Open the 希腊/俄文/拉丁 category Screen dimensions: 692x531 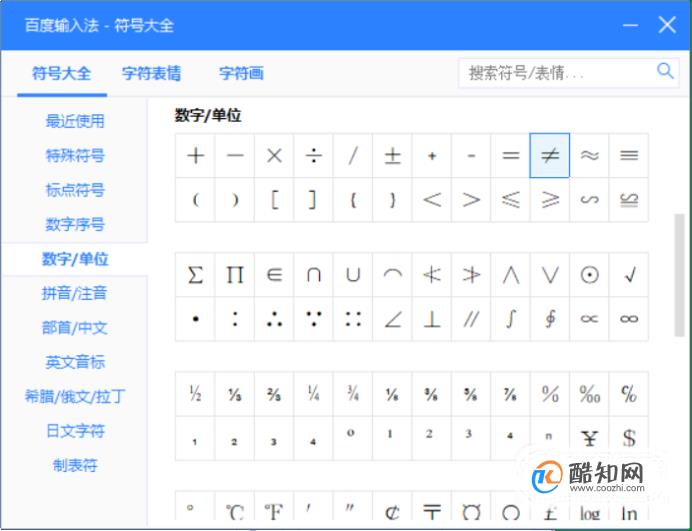pyautogui.click(x=75, y=396)
